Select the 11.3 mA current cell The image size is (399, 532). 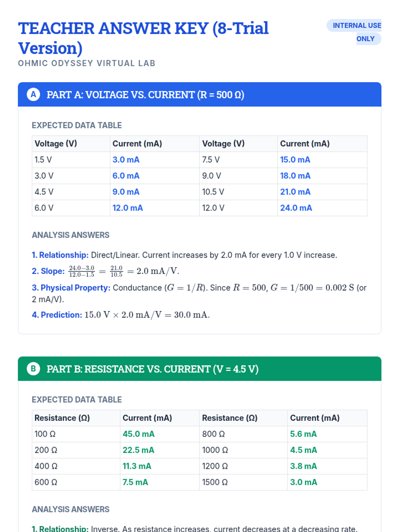pyautogui.click(x=137, y=466)
